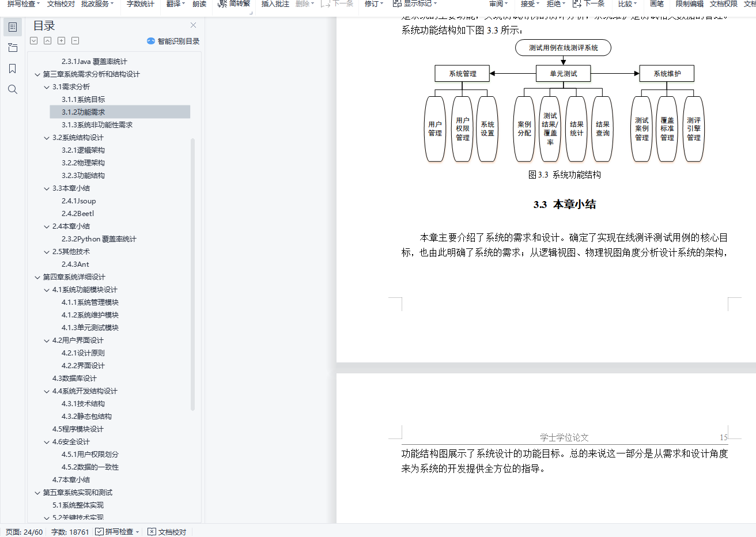Click the minus icon in 目录 panel toolbar
Screen dimensions: 756x537
[75, 41]
